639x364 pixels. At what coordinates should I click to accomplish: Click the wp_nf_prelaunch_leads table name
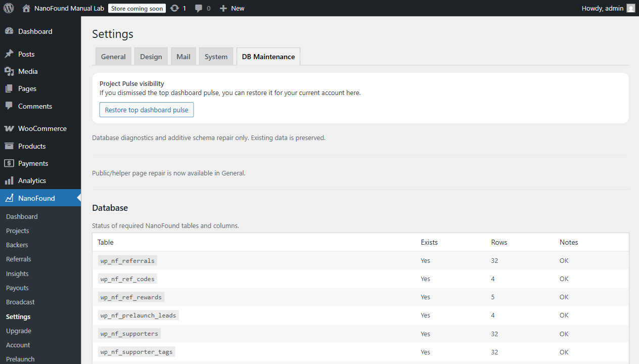point(139,315)
